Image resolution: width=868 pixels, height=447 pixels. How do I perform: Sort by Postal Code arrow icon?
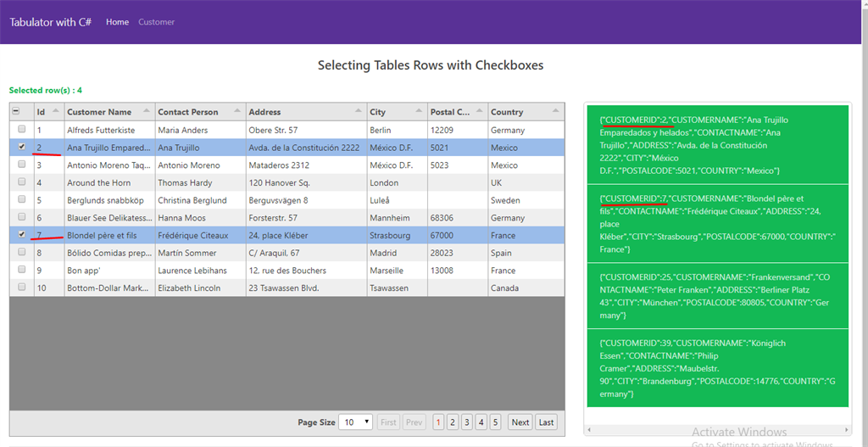[x=479, y=111]
